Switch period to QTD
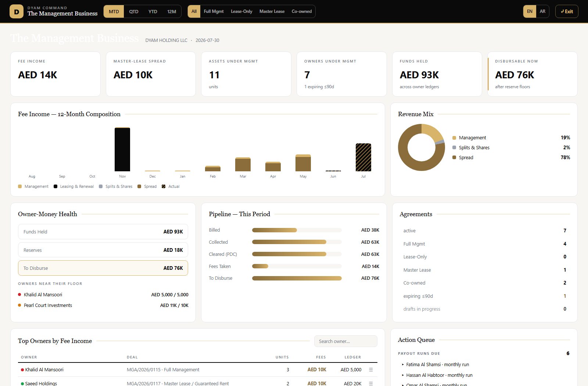This screenshot has width=588, height=386. (134, 11)
